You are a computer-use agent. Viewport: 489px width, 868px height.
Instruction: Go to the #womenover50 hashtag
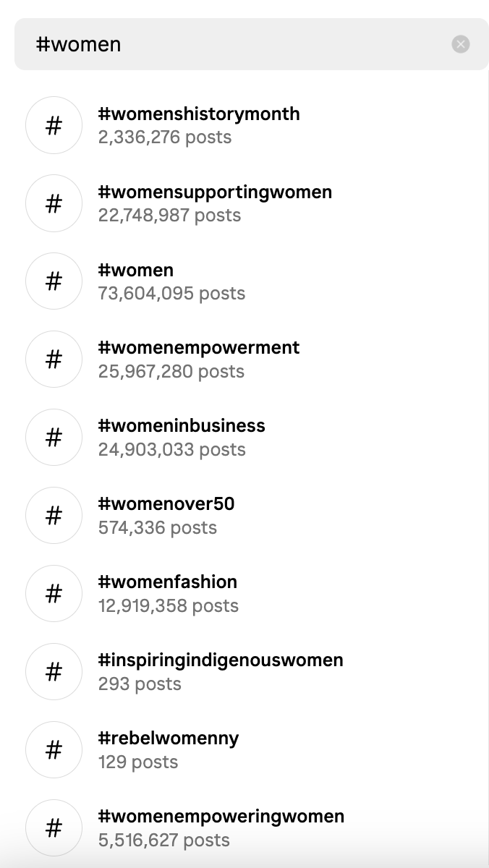point(166,505)
